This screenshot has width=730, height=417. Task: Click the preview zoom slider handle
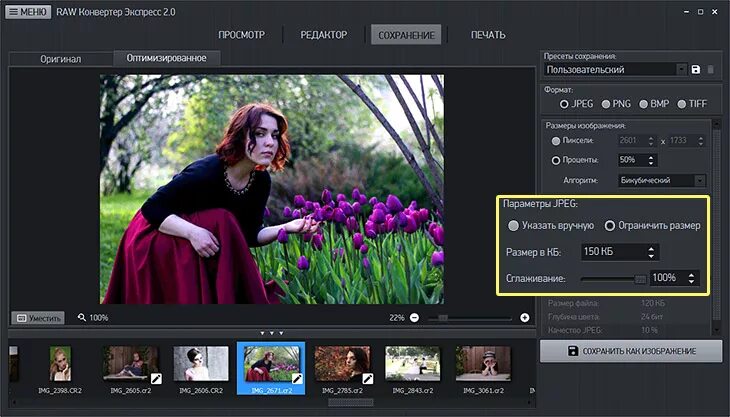443,318
